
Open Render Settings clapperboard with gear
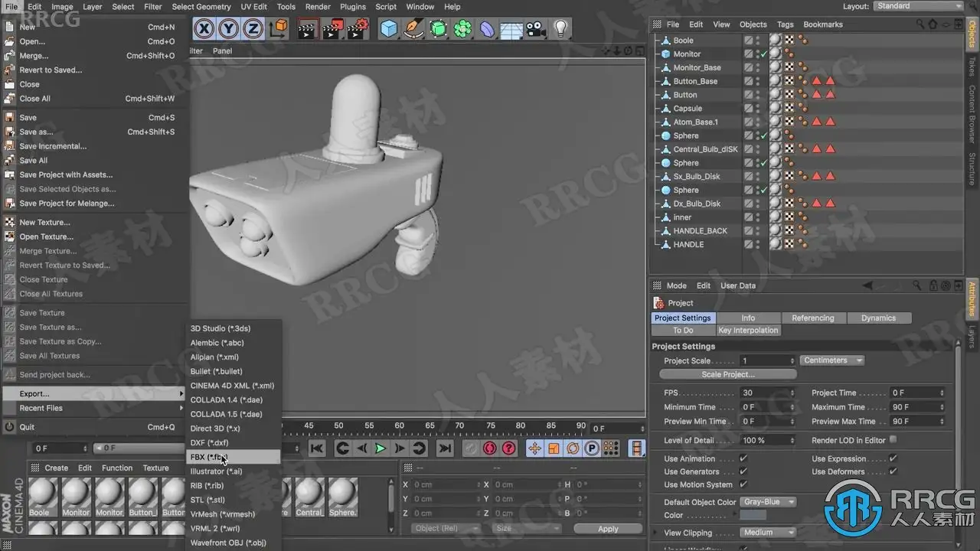[358, 29]
